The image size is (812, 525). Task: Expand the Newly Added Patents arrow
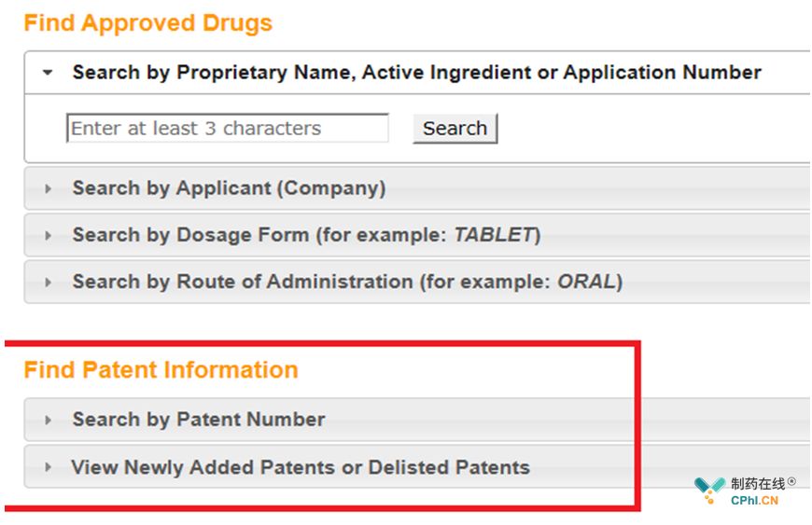coord(49,467)
